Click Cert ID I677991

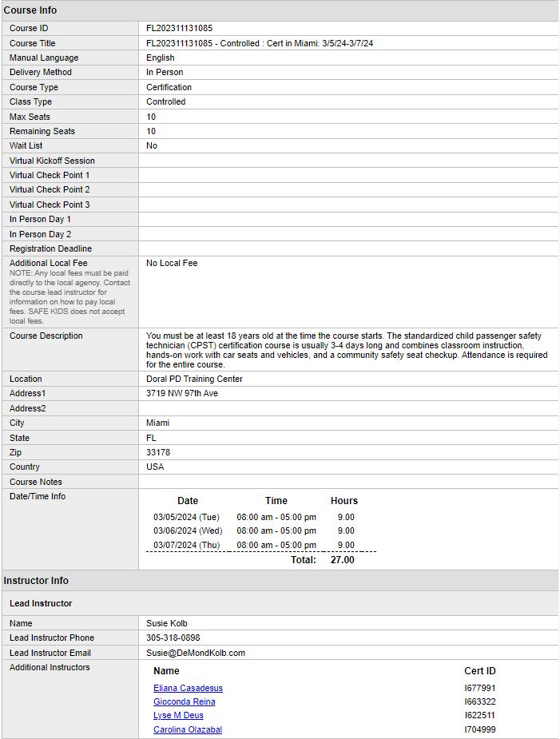pos(480,688)
